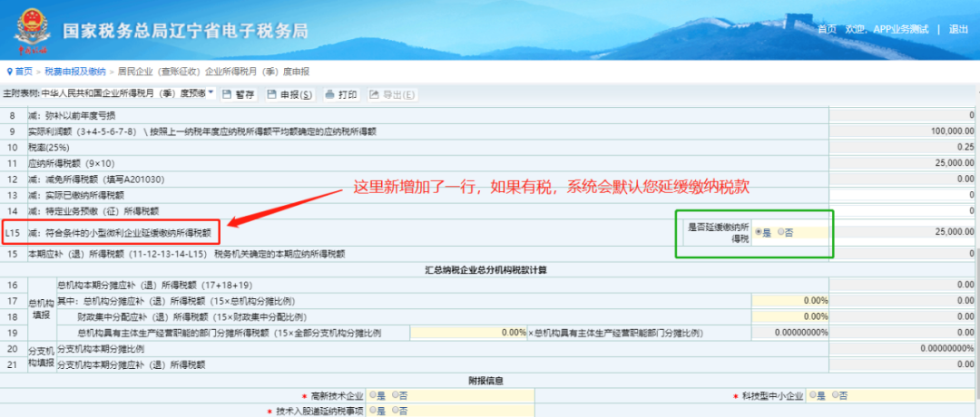Click row 16 总机构本期分摊应补(退)所得税额 label

pyautogui.click(x=154, y=286)
